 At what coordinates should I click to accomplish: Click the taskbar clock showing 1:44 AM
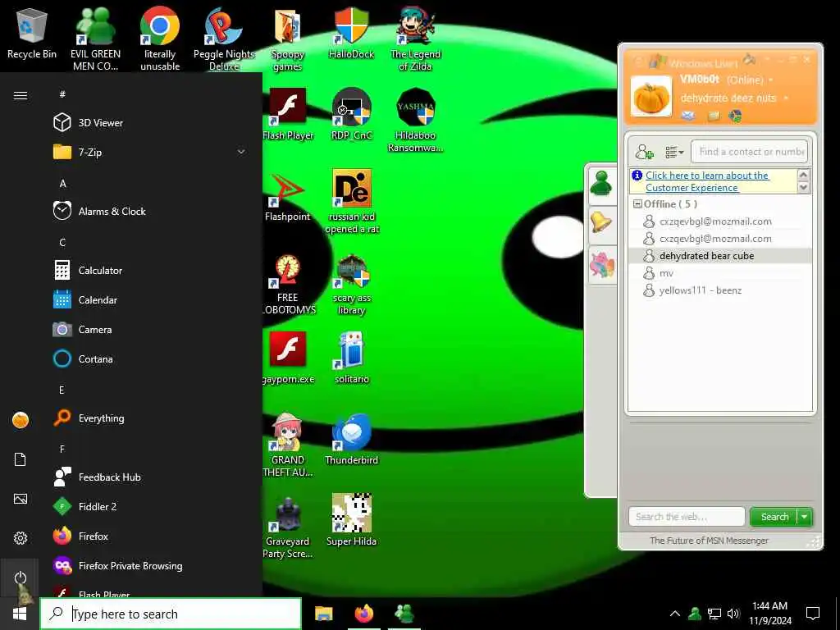769,614
